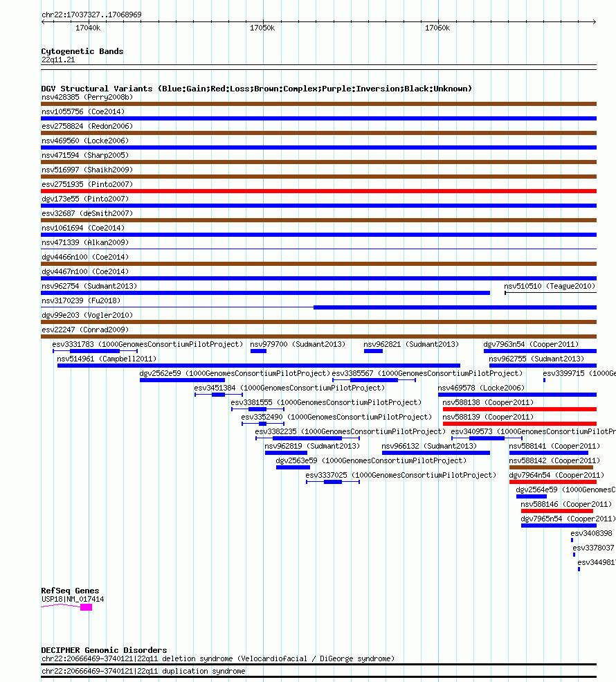Open the 22q11 deletion syndrome entry
Viewport: 616px width, 682px height.
click(218, 658)
